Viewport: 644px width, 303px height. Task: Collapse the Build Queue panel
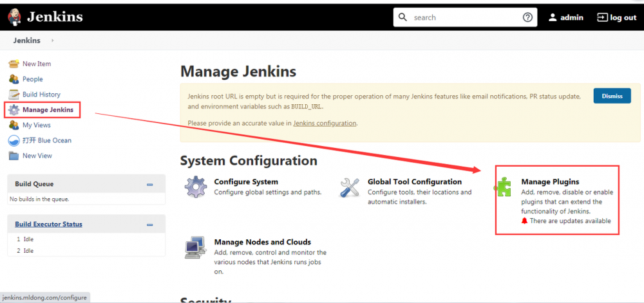pyautogui.click(x=150, y=185)
